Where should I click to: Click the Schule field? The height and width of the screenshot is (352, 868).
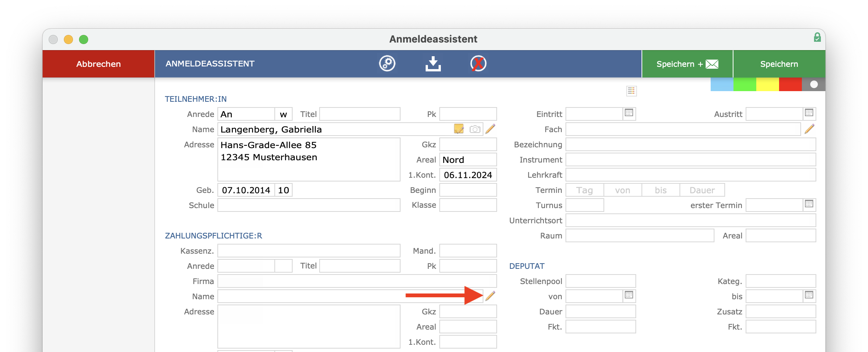(309, 205)
